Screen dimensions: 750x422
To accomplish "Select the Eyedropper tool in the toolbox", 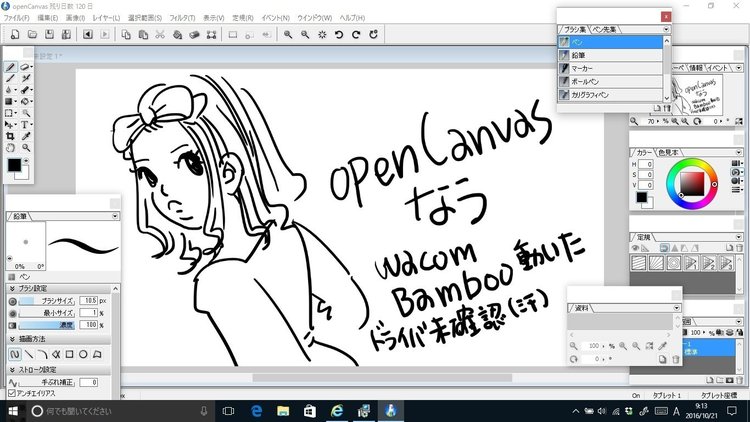I will tap(26, 136).
